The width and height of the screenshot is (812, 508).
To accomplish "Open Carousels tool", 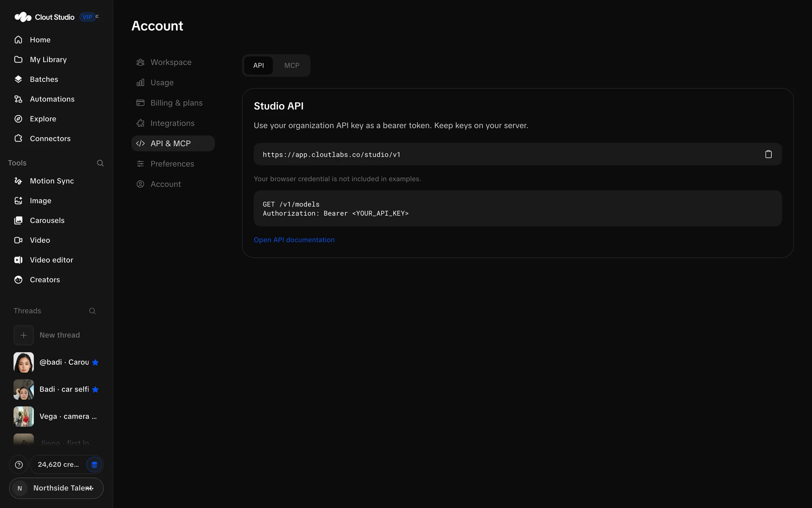I will click(x=56, y=220).
